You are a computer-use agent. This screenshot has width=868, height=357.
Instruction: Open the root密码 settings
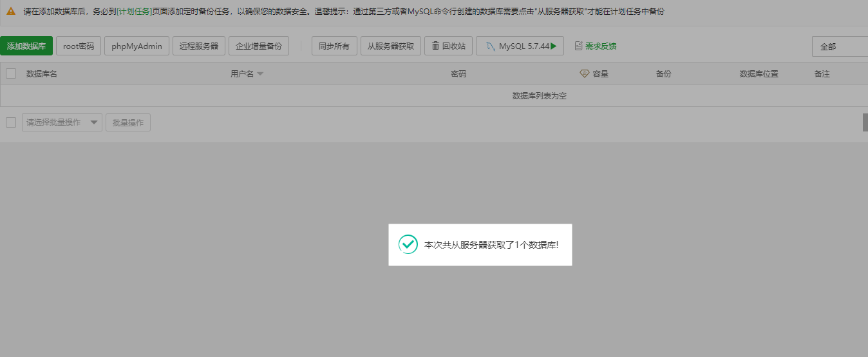coord(79,46)
